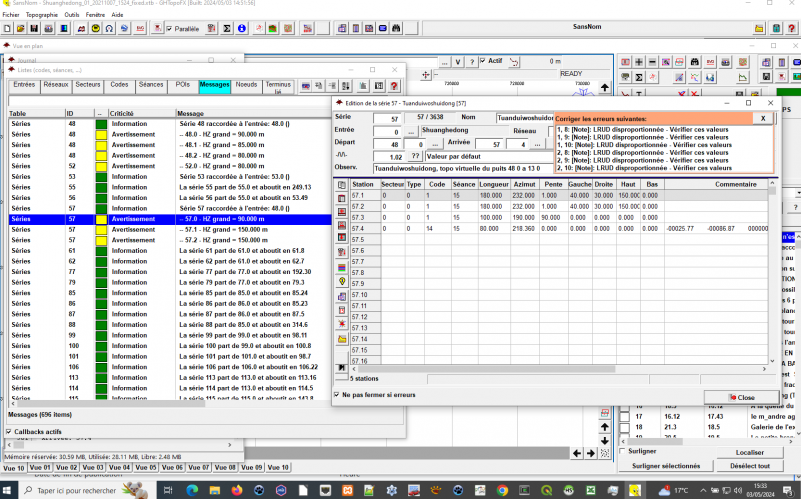The height and width of the screenshot is (499, 801).
Task: Click the left arrow navigation button below plan view
Action: pos(577,453)
